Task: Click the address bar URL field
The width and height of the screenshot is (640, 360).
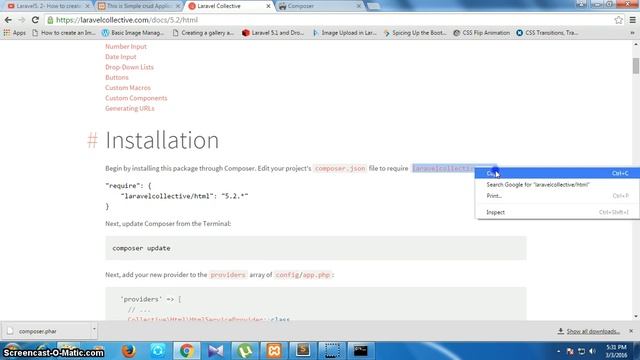Action: click(x=327, y=20)
